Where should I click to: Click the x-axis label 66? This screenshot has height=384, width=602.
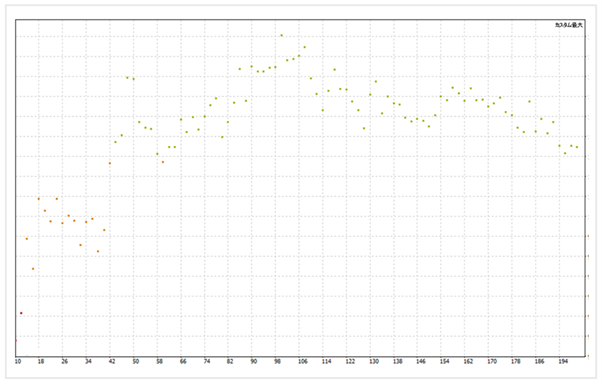point(183,361)
